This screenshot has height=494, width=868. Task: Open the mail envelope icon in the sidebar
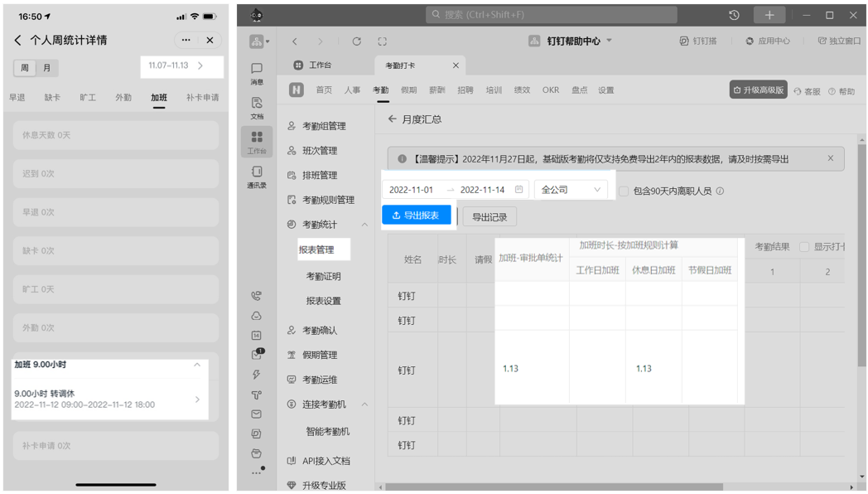coord(256,414)
